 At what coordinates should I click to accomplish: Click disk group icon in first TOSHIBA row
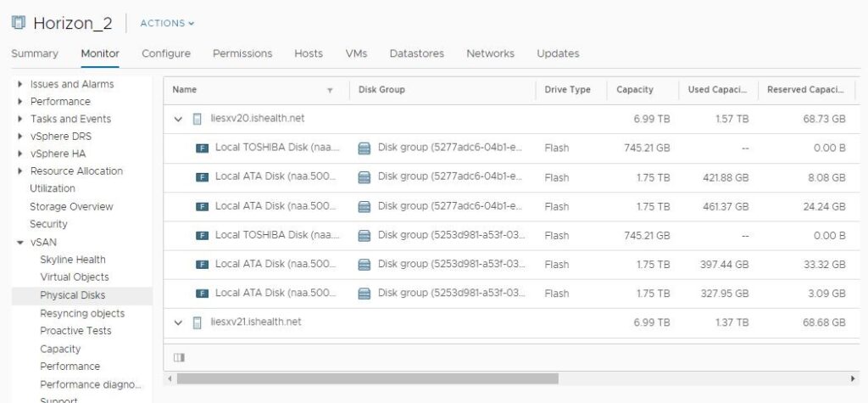(364, 148)
